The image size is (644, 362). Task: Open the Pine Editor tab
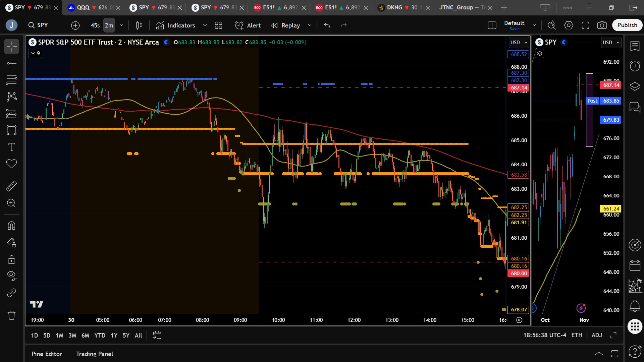pyautogui.click(x=47, y=354)
